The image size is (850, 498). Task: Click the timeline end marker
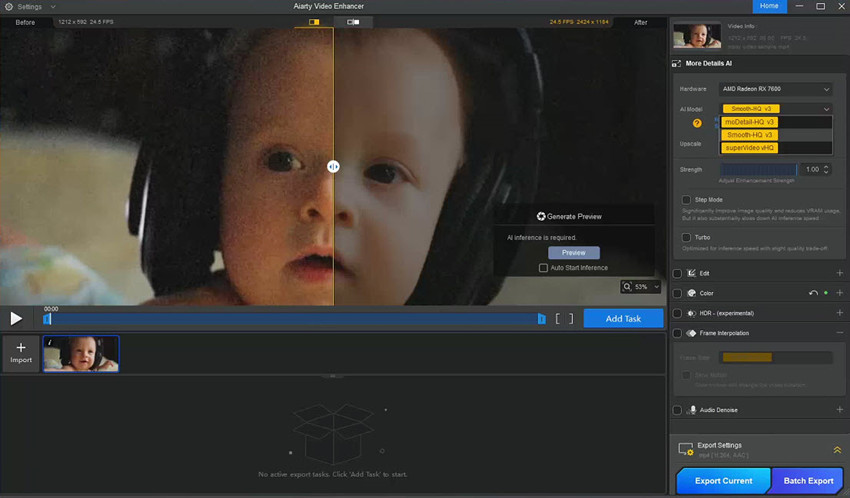coord(542,319)
